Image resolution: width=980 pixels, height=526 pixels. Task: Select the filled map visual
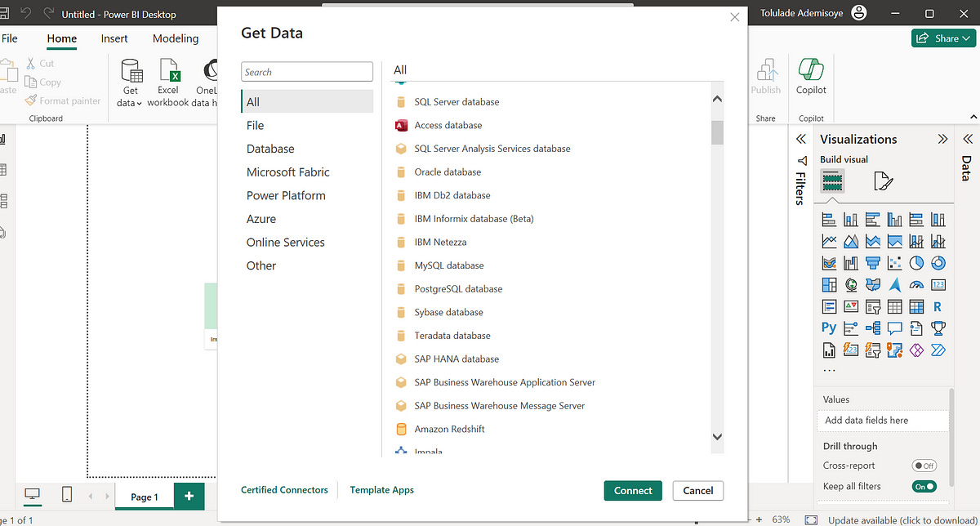click(x=873, y=285)
